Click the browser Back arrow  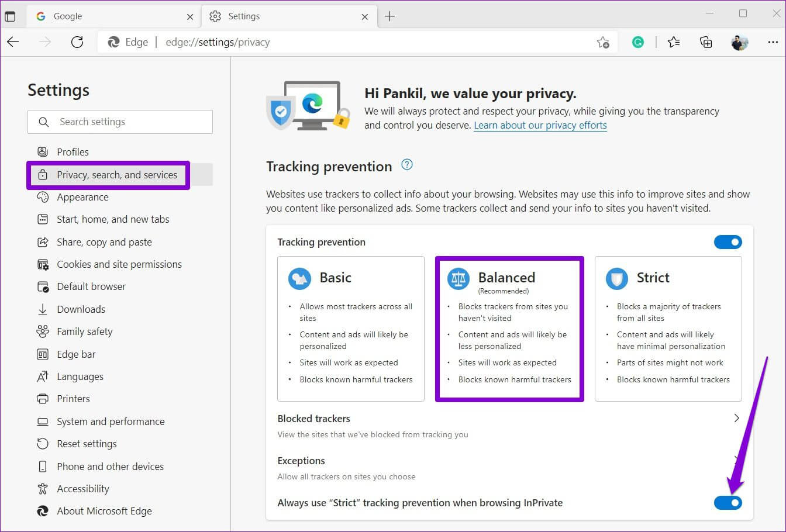click(x=13, y=42)
